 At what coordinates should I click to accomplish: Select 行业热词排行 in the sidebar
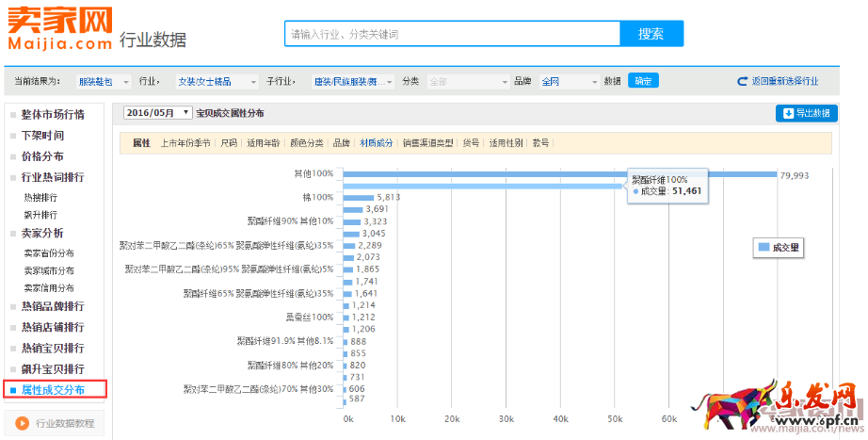coord(53,177)
